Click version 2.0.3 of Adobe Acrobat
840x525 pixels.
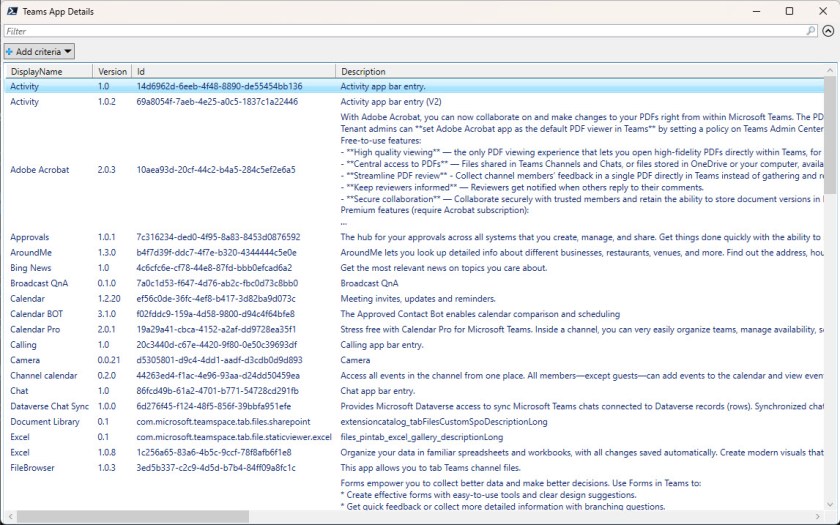tap(106, 170)
